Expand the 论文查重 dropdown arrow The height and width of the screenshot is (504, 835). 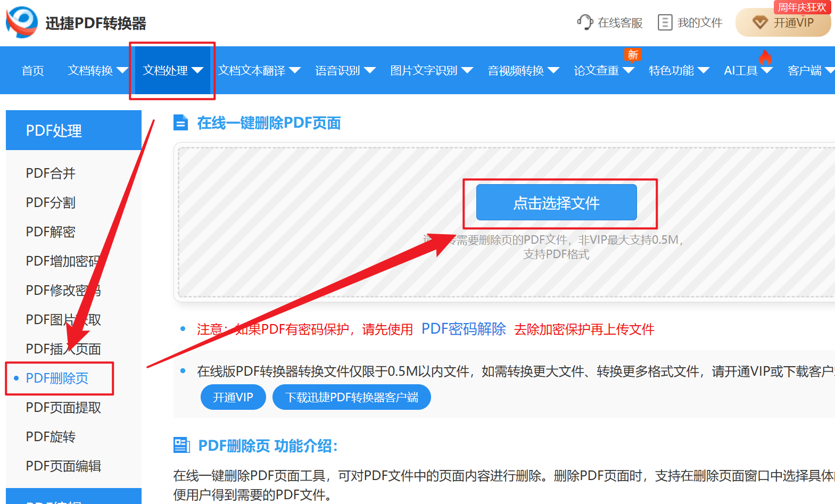point(629,70)
